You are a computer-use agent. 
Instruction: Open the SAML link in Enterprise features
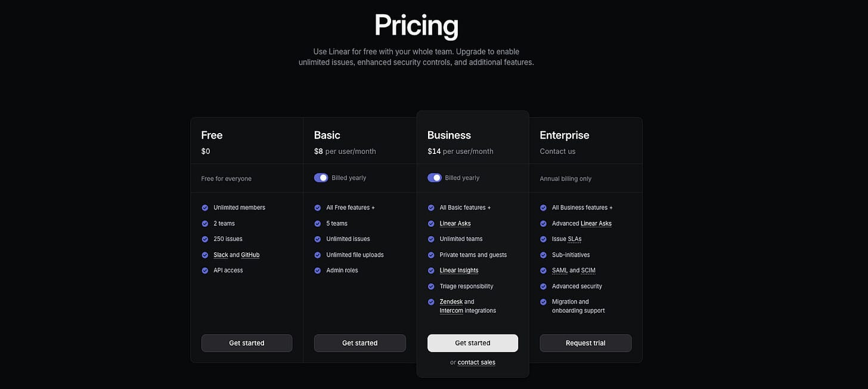[x=560, y=270]
